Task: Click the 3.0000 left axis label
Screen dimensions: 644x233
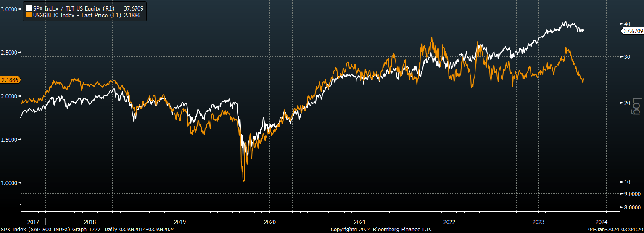Action: 9,9
